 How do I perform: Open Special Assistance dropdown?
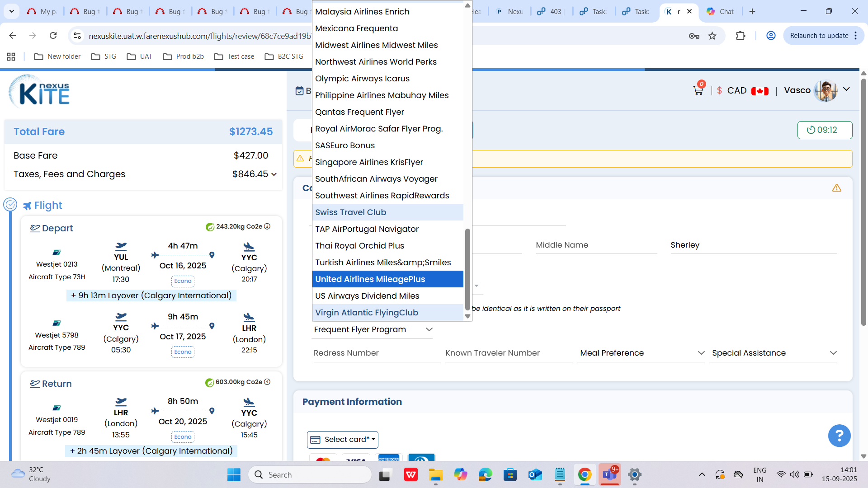[x=774, y=353]
